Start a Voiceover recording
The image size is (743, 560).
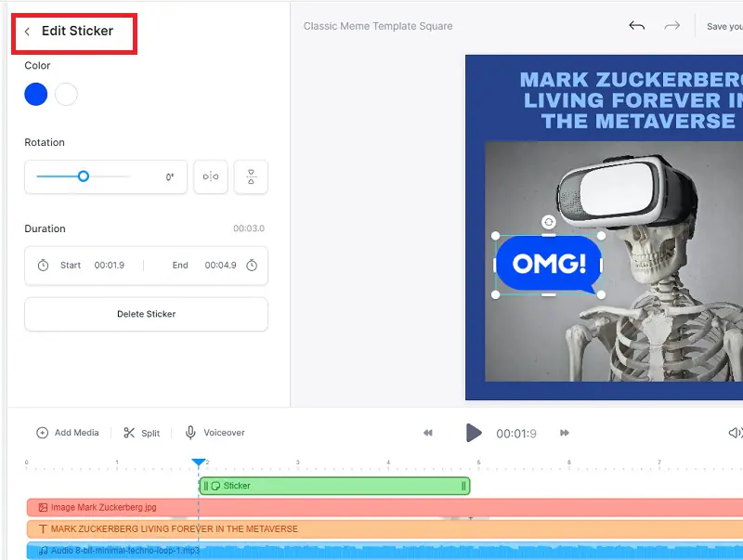[x=215, y=433]
